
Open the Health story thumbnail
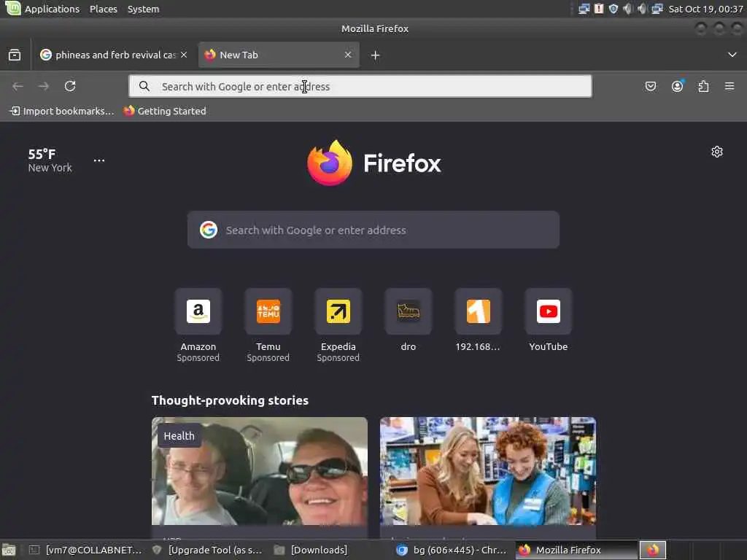click(x=260, y=471)
